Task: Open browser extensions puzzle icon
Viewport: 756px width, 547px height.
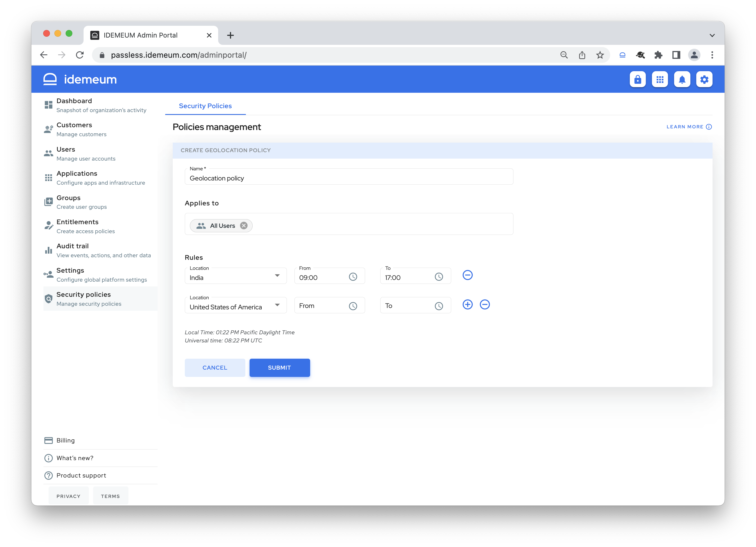Action: pos(658,55)
